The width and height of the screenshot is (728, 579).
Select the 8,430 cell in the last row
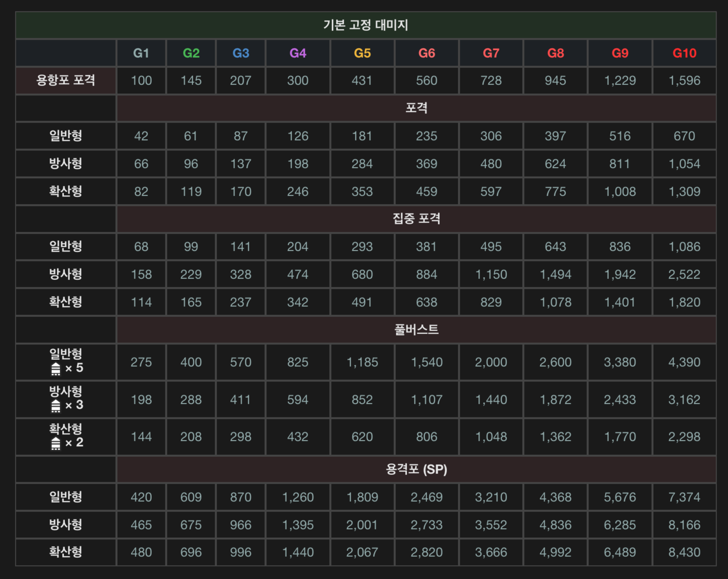[684, 552]
